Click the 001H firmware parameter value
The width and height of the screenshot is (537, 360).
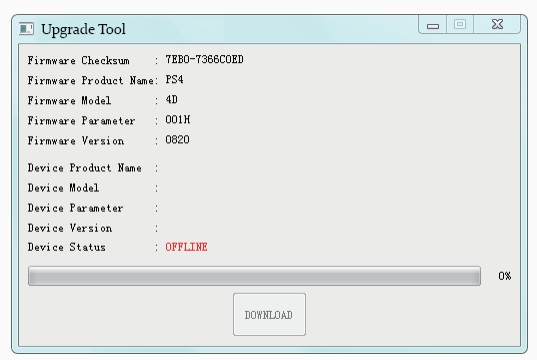click(x=178, y=120)
